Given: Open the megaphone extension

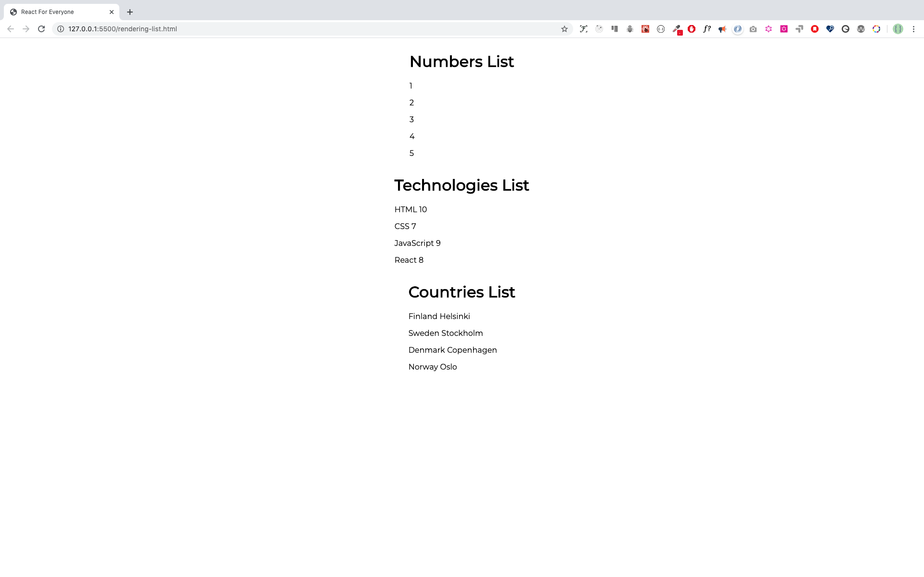Looking at the screenshot, I should 722,29.
